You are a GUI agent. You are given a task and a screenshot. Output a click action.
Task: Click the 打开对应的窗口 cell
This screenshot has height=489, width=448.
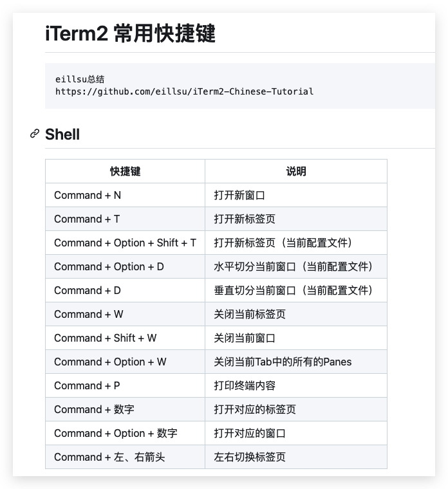[x=296, y=433]
